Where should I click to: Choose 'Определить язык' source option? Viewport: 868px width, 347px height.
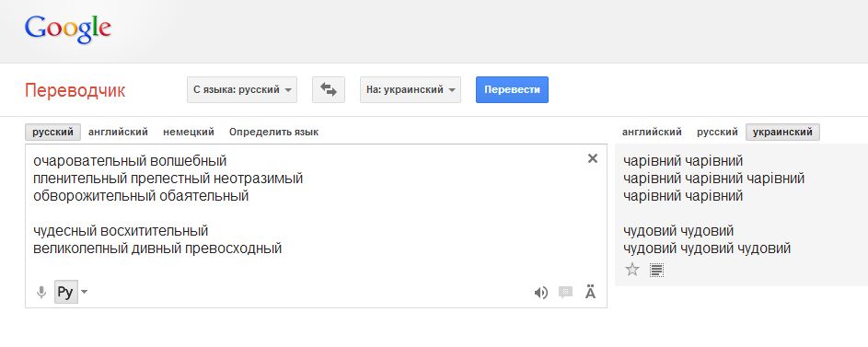coord(273,133)
